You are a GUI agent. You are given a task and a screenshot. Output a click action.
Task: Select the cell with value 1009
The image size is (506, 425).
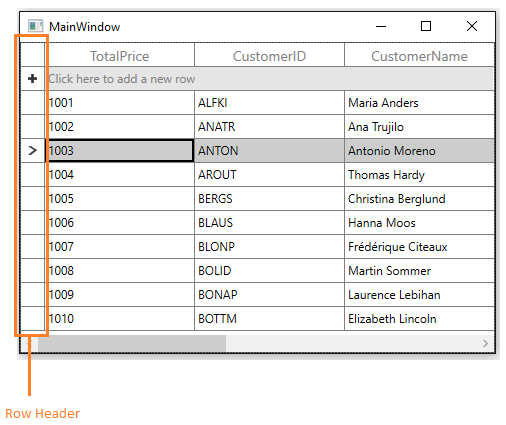tap(120, 295)
